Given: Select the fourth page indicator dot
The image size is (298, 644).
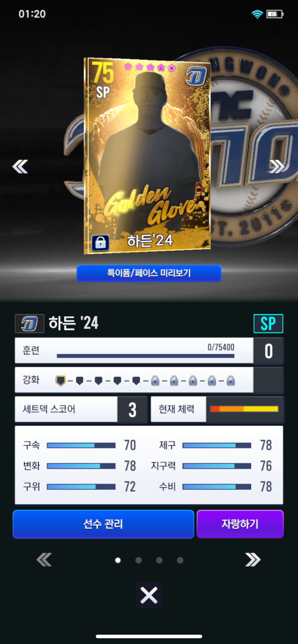Looking at the screenshot, I should pyautogui.click(x=180, y=560).
